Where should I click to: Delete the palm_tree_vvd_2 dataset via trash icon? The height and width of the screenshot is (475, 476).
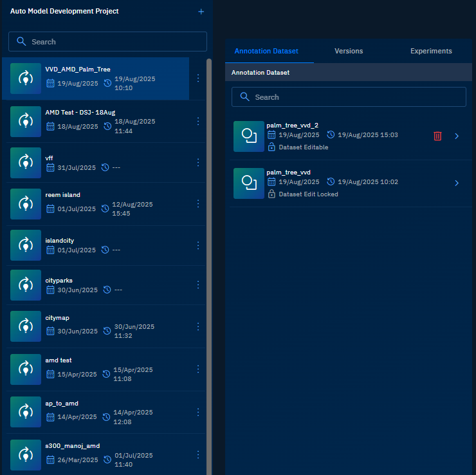pos(437,136)
